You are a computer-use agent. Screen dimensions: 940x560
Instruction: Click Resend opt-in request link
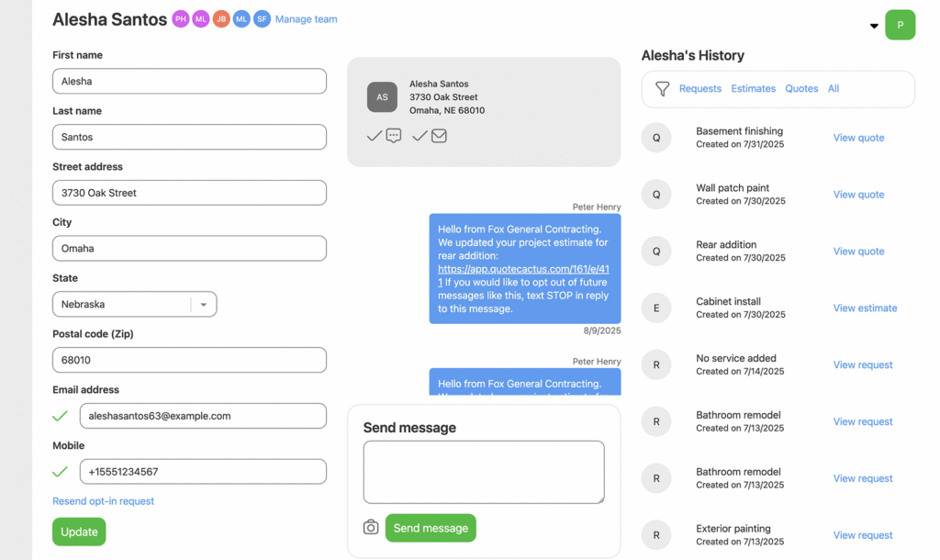pyautogui.click(x=103, y=501)
